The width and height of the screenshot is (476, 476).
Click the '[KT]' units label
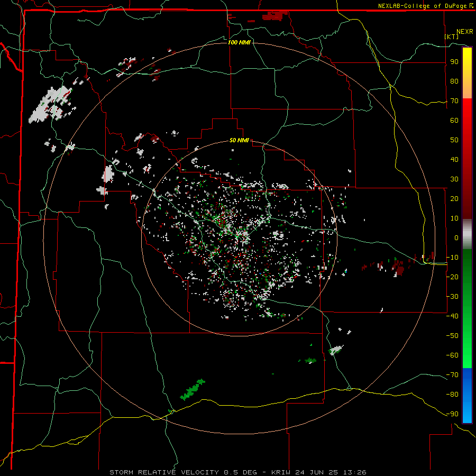coord(452,36)
